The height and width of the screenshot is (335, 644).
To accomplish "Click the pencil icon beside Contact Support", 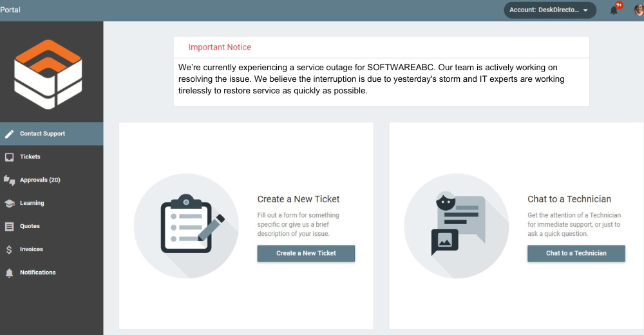I will (9, 134).
